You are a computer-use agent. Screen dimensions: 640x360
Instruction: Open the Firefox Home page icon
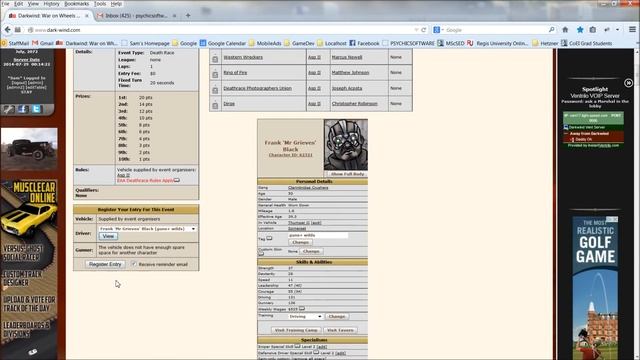click(x=565, y=30)
